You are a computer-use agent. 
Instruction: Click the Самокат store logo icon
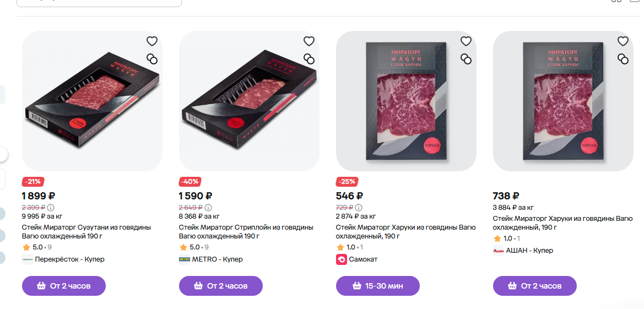[x=342, y=259]
